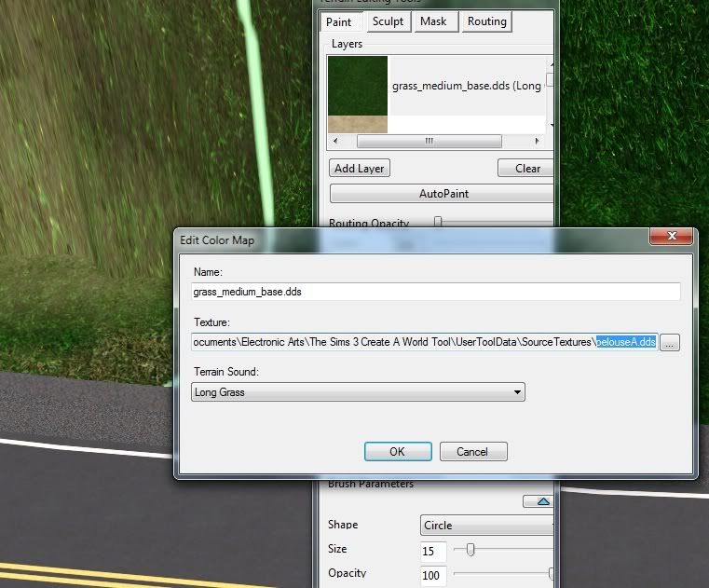Click the brush Opacity value box
This screenshot has width=709, height=588.
click(x=433, y=575)
